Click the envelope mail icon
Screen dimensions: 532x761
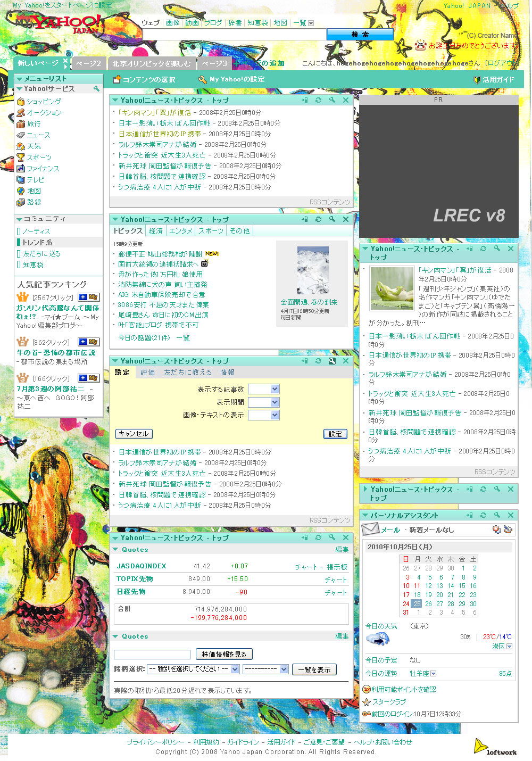pos(370,529)
